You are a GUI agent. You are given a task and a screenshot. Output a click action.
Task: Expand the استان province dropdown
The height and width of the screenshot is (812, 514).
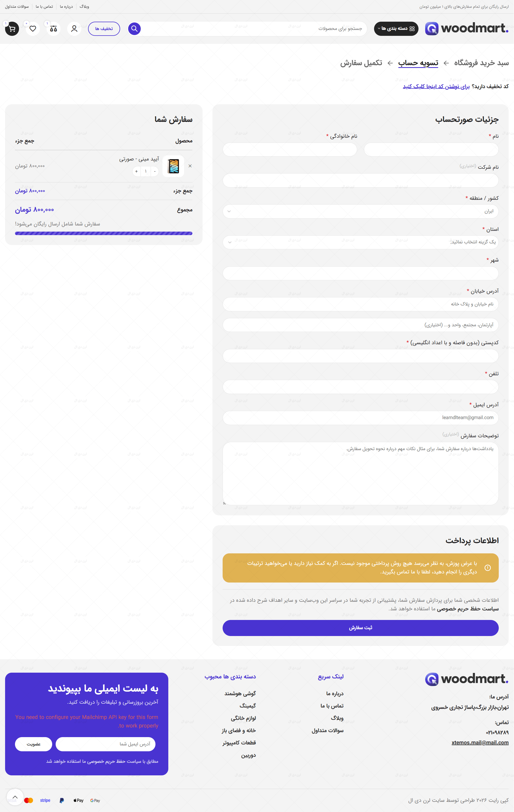360,242
